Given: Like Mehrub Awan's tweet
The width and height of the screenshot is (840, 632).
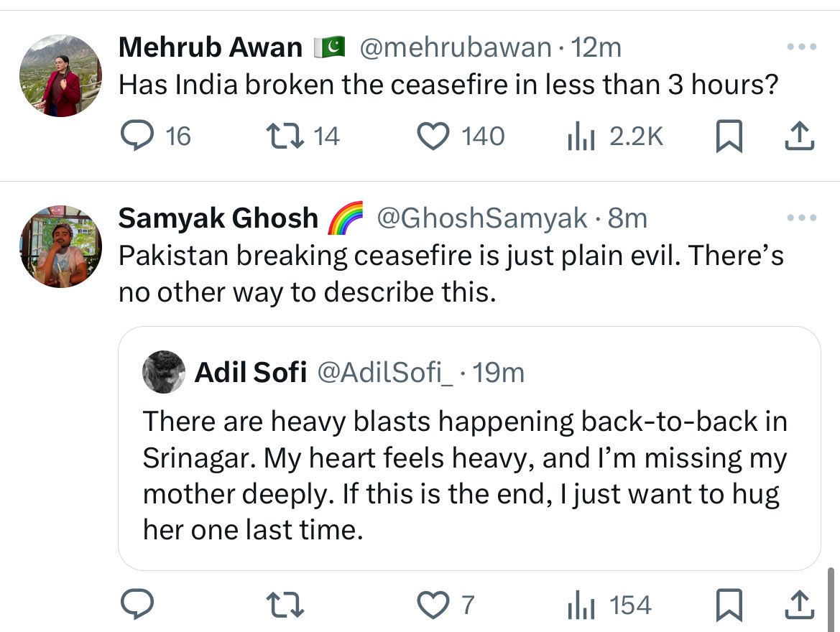Looking at the screenshot, I should coord(433,136).
